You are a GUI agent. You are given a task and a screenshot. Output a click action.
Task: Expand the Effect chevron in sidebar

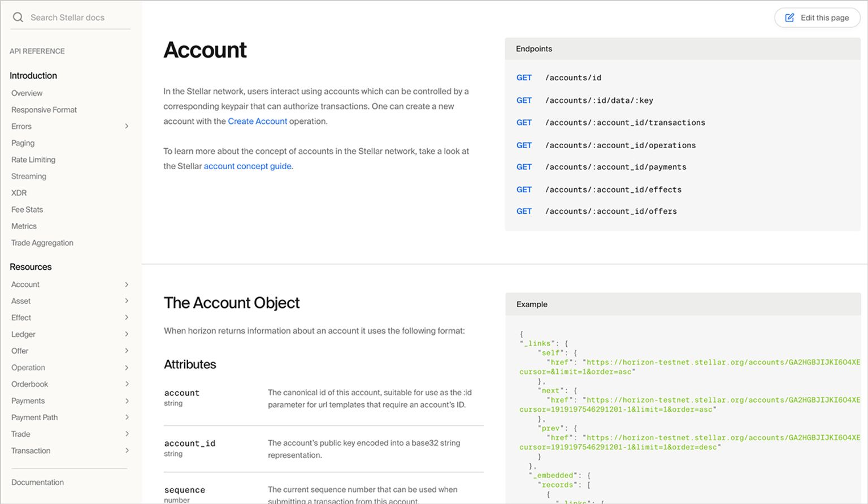point(127,318)
